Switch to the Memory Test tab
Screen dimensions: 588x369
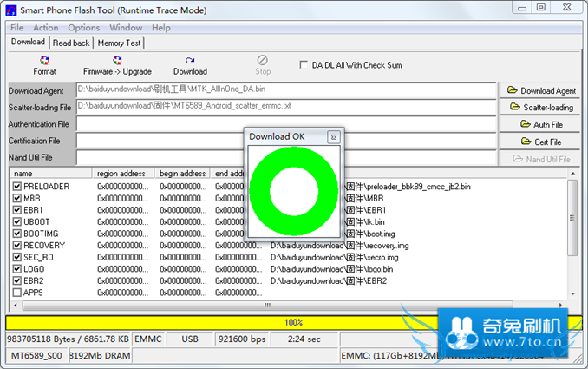119,43
